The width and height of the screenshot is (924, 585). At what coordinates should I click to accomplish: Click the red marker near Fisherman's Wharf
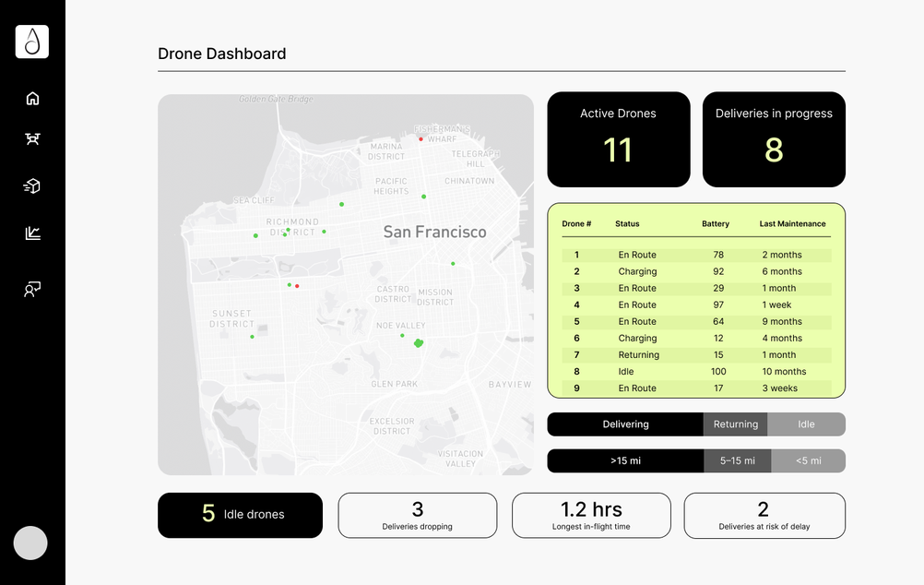[421, 139]
